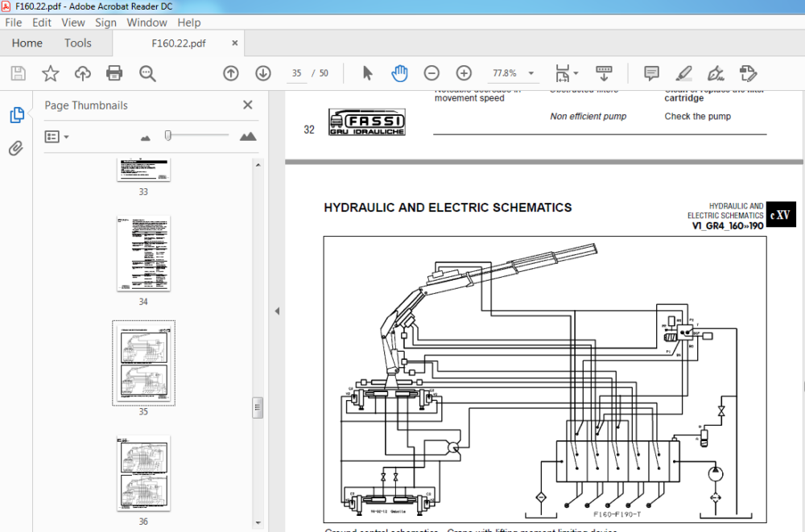The width and height of the screenshot is (805, 532).
Task: Open the Edit menu
Action: coord(42,23)
